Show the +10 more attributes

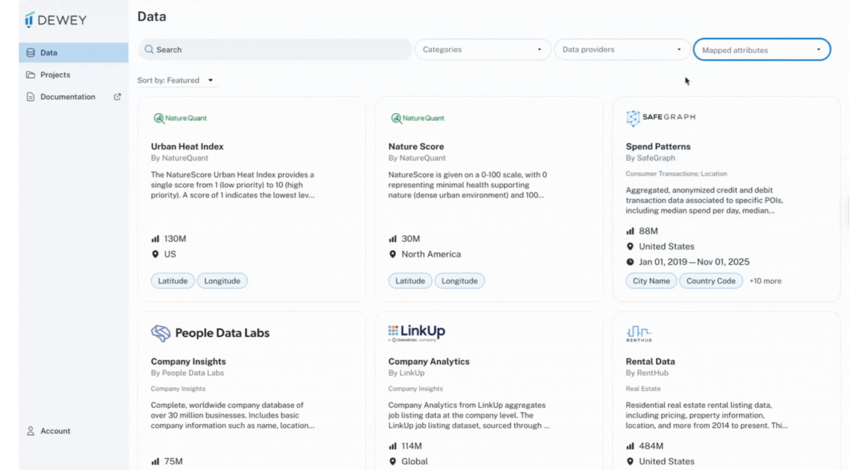(766, 281)
